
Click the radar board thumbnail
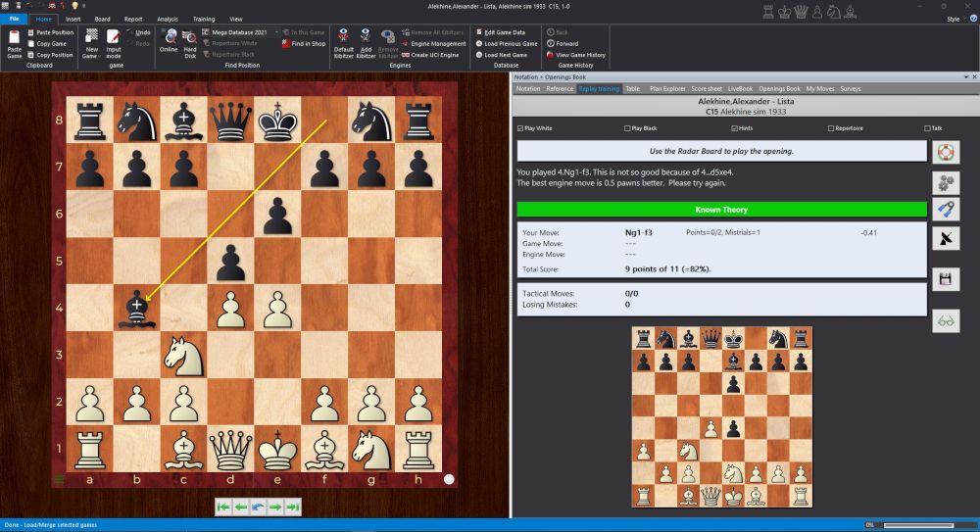(x=723, y=417)
